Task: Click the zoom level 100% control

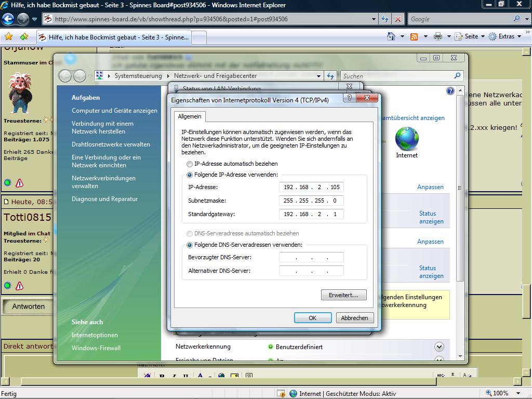Action: point(503,393)
